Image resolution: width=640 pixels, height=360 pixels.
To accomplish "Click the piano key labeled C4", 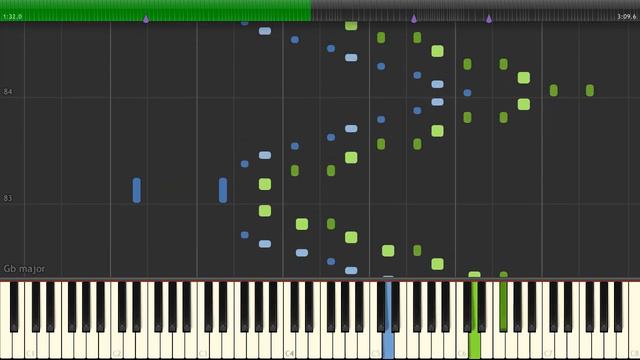I will pos(289,345).
